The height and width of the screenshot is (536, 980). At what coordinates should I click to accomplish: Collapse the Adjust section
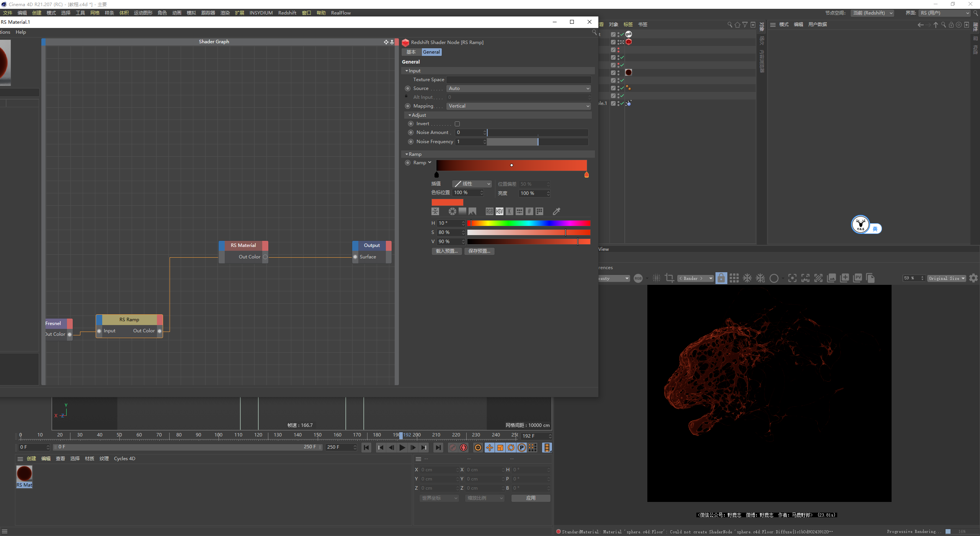410,115
